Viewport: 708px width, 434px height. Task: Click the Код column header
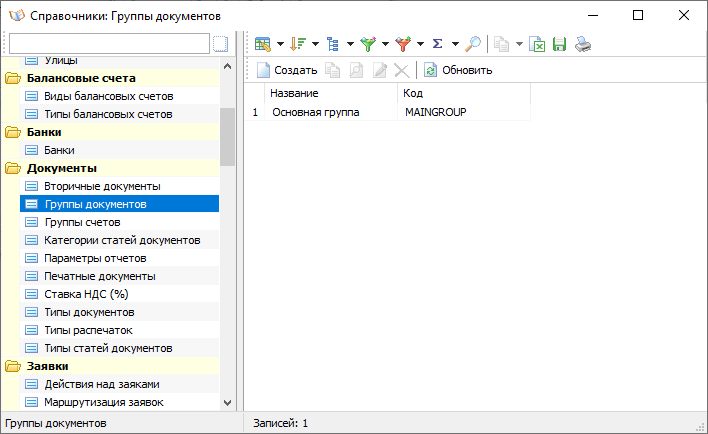(x=464, y=93)
